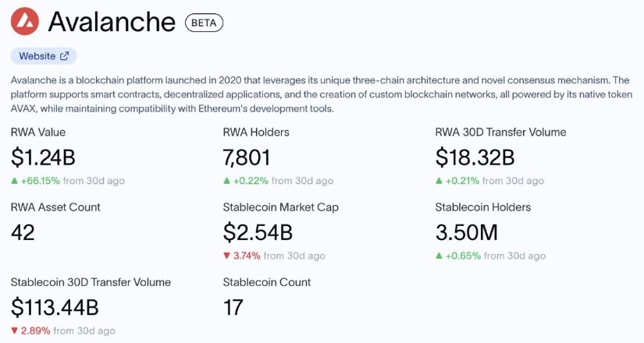Click the Stablecoin Count value 17
Screen dimensions: 644x343
233,307
